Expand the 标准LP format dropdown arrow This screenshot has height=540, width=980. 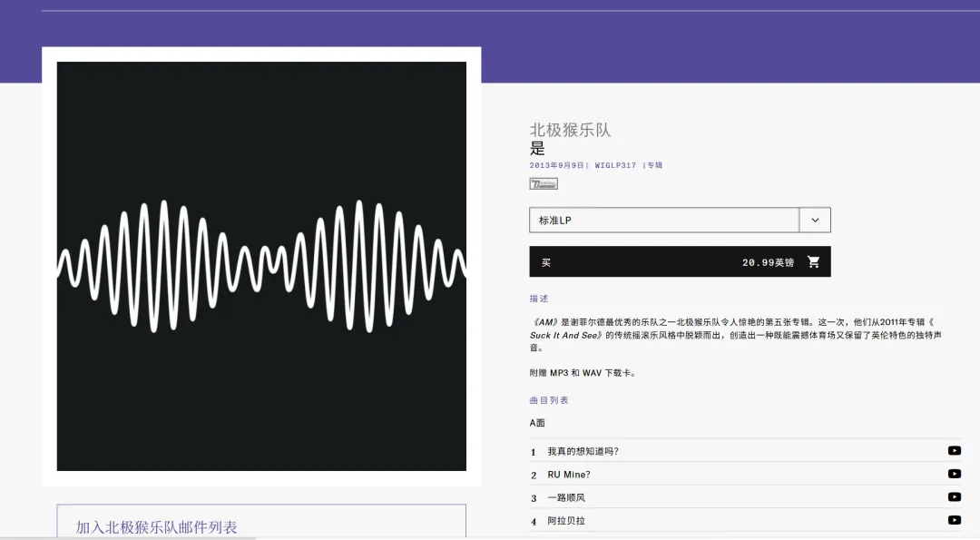click(815, 220)
